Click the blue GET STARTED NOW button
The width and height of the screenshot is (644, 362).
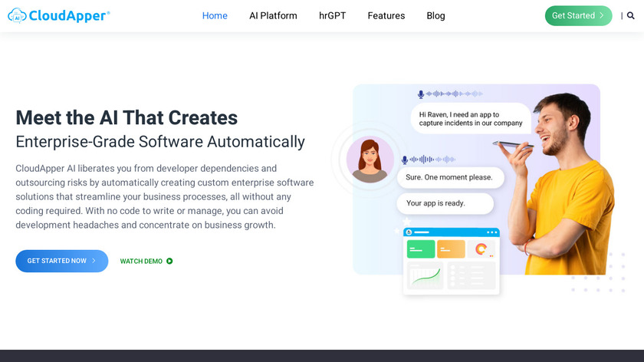click(x=61, y=261)
